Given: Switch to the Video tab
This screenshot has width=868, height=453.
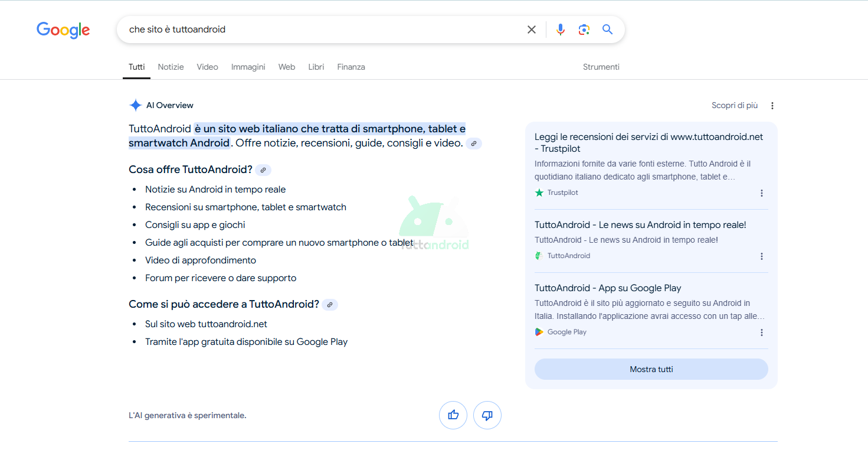Looking at the screenshot, I should [x=208, y=67].
